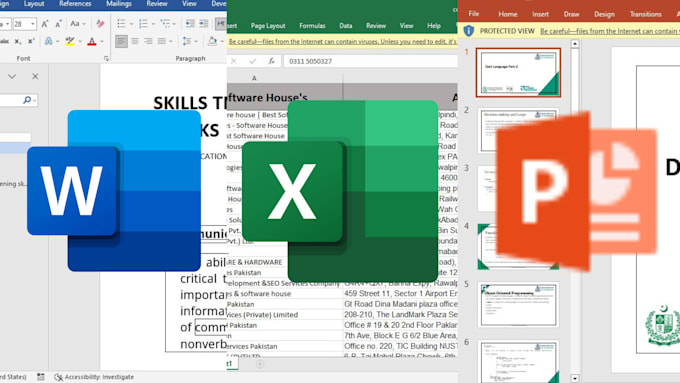Click Line and Paragraph Spacing icon
This screenshot has width=680, height=383.
pos(186,41)
